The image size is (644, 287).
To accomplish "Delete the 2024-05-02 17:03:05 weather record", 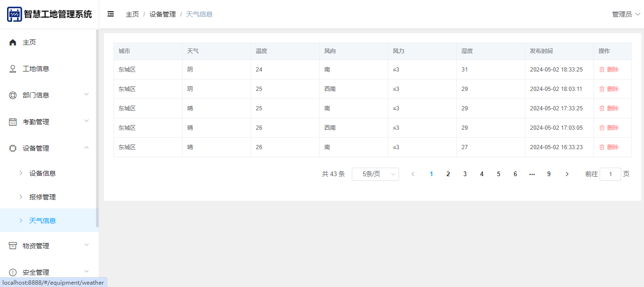I will click(x=609, y=128).
